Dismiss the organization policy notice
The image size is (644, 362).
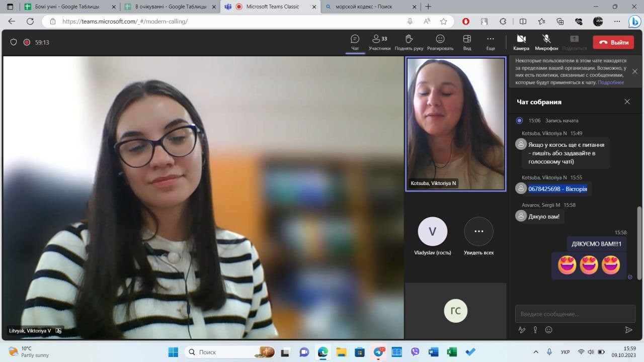634,71
